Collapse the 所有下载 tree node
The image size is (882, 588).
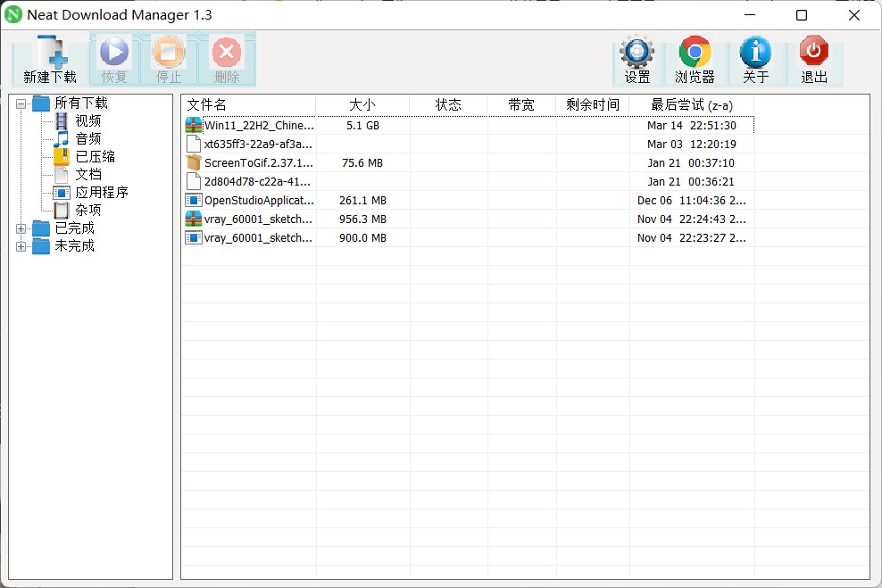21,104
